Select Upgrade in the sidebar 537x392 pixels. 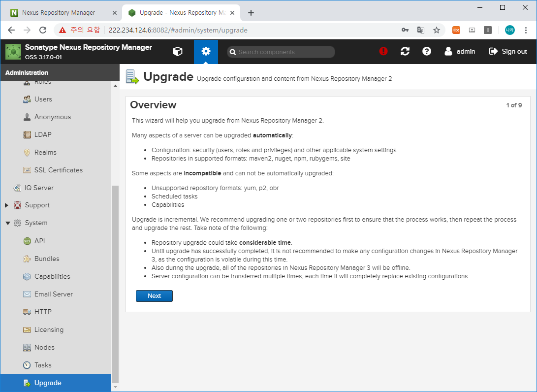tap(56, 383)
